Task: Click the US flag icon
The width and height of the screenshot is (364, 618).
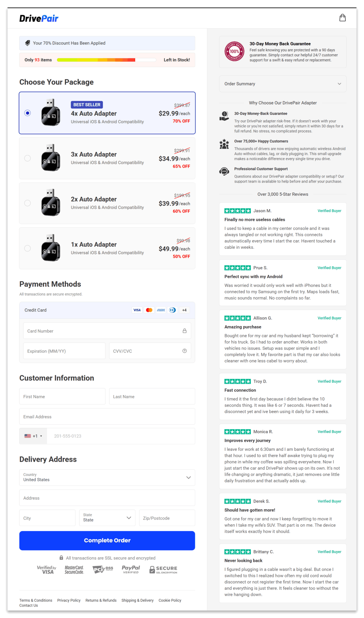Action: (x=28, y=436)
